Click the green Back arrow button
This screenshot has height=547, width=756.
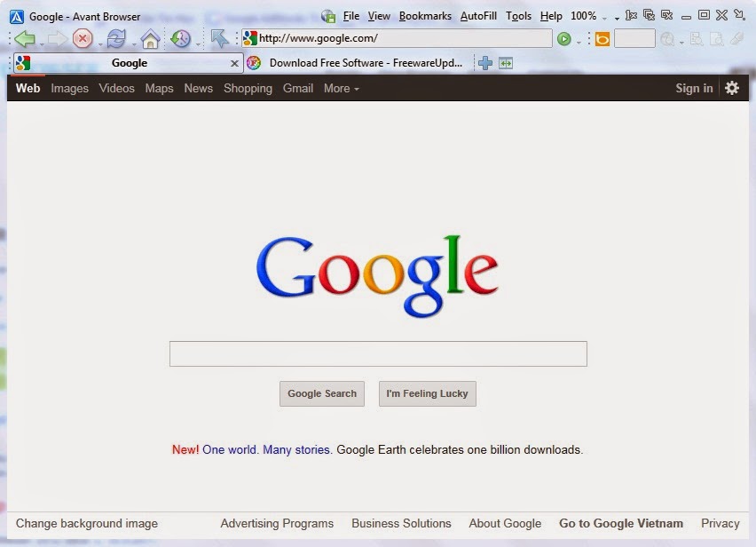point(25,38)
